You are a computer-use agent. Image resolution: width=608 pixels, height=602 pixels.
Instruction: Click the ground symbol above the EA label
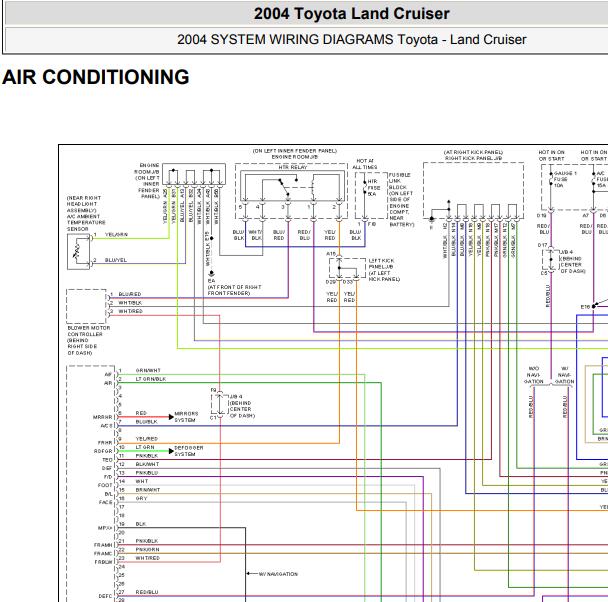(x=211, y=273)
